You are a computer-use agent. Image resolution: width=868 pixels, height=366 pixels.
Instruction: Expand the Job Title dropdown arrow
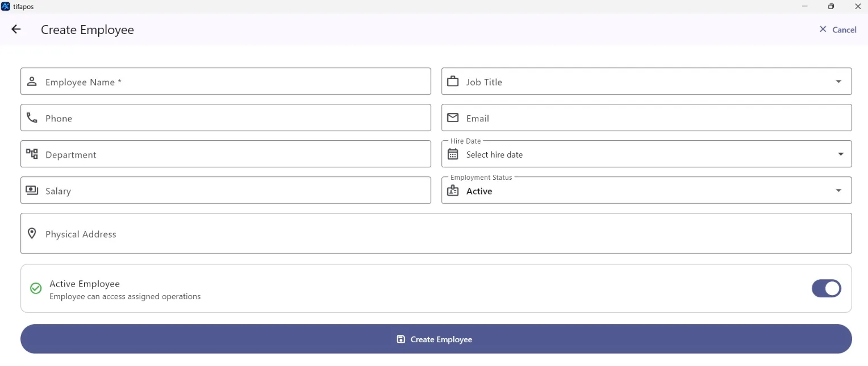pos(838,82)
